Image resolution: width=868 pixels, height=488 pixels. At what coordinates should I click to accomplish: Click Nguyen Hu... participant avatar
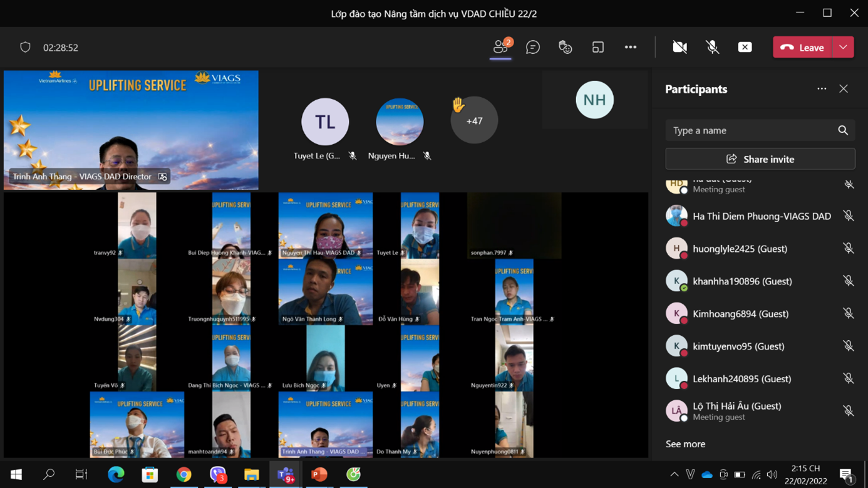[x=400, y=122]
